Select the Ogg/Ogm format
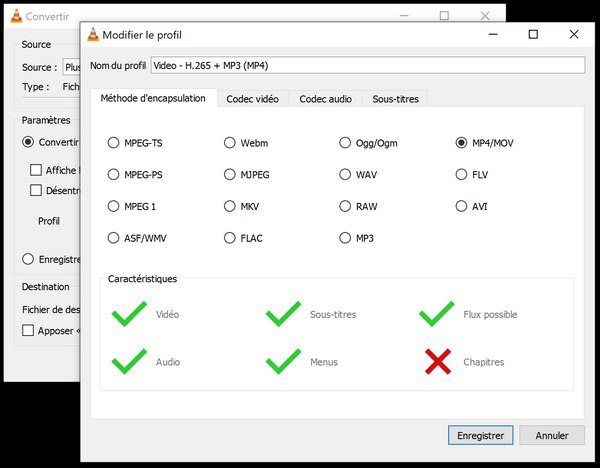The height and width of the screenshot is (468, 600). click(x=346, y=143)
